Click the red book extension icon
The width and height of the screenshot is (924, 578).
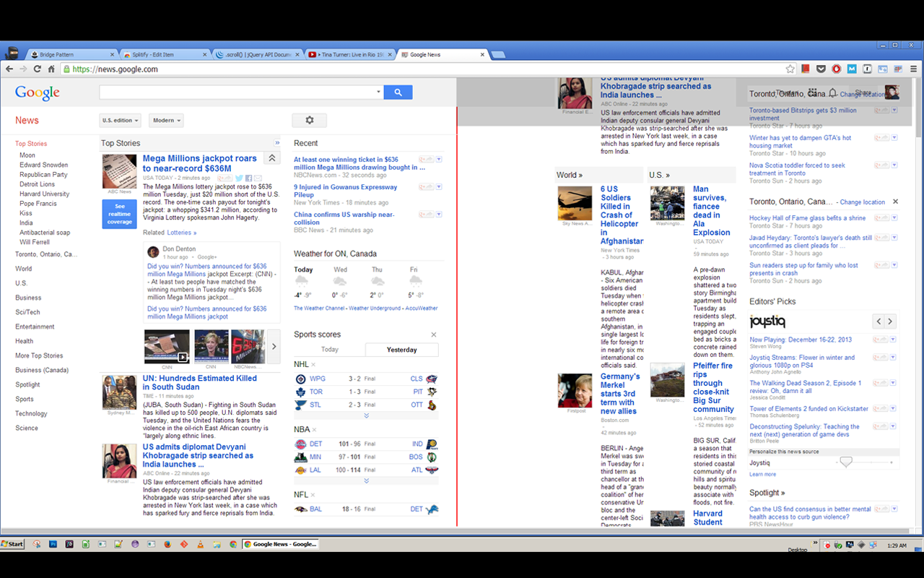tap(806, 69)
